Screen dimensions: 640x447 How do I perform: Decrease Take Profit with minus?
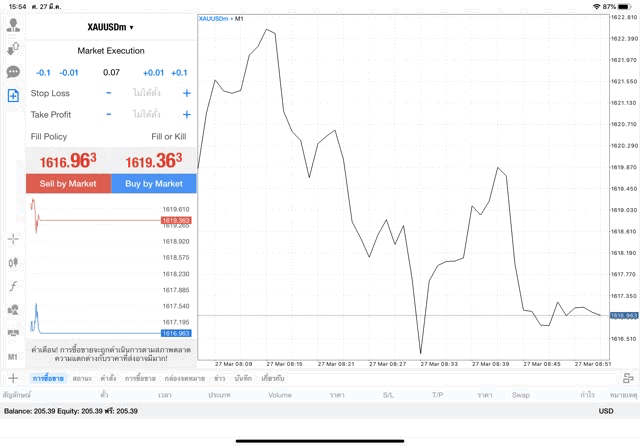(109, 114)
